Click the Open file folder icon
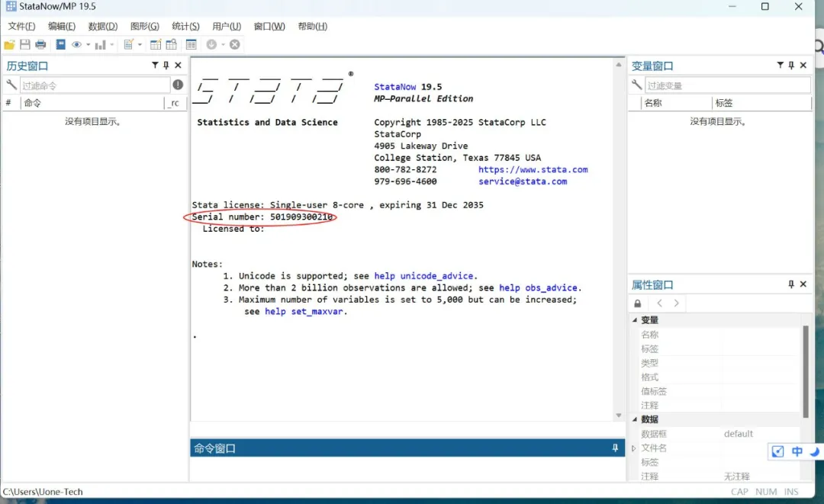The image size is (824, 504). [9, 45]
